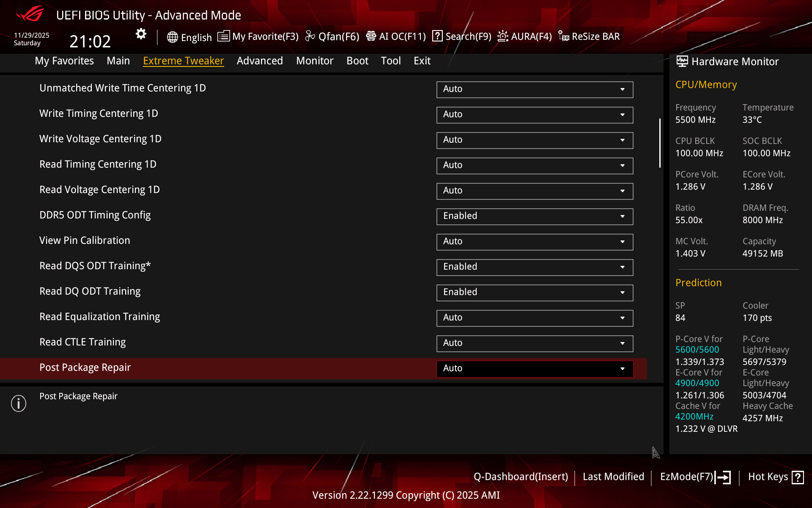812x508 pixels.
Task: Switch to the Advanced tab
Action: 260,61
